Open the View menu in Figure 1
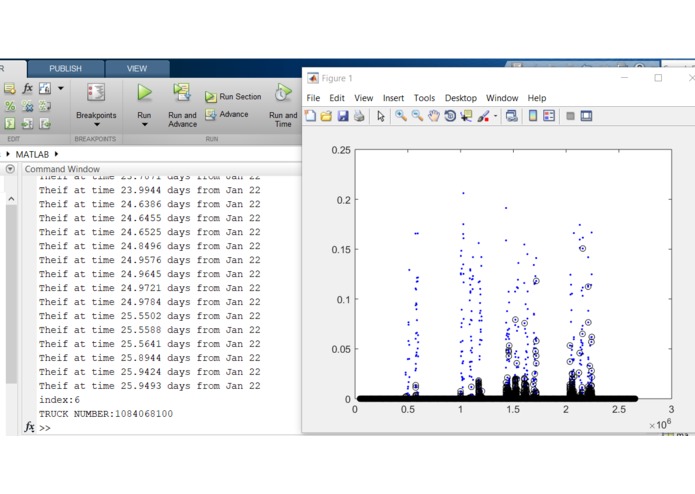Image resolution: width=695 pixels, height=494 pixels. click(x=363, y=98)
